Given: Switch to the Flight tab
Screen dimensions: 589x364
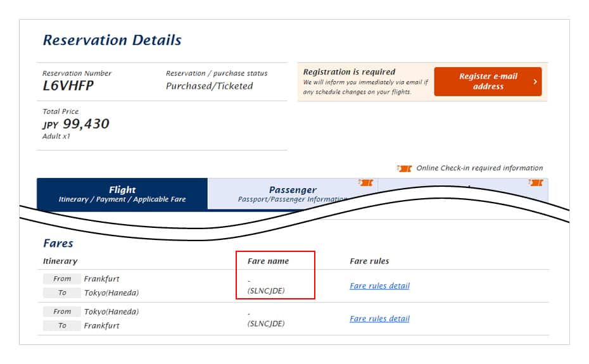Looking at the screenshot, I should point(122,193).
